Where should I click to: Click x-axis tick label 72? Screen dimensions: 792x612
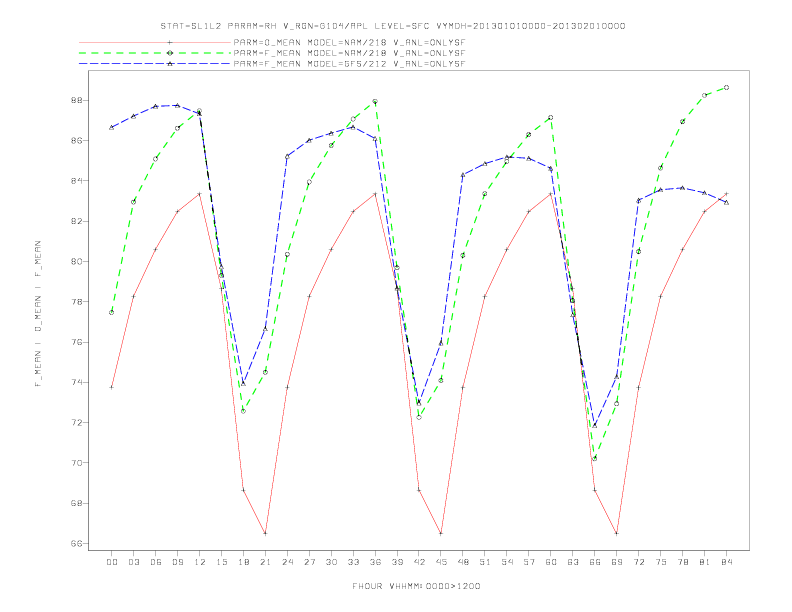[639, 562]
